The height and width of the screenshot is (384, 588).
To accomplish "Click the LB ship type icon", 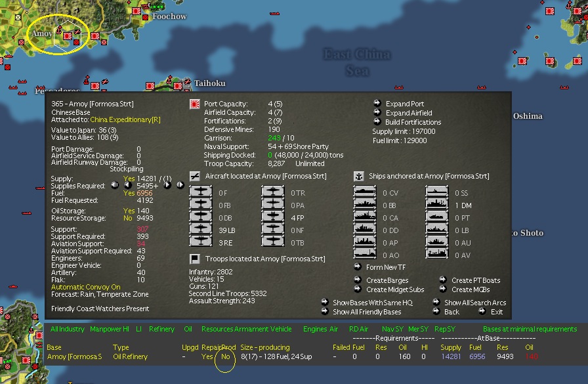I will (437, 228).
